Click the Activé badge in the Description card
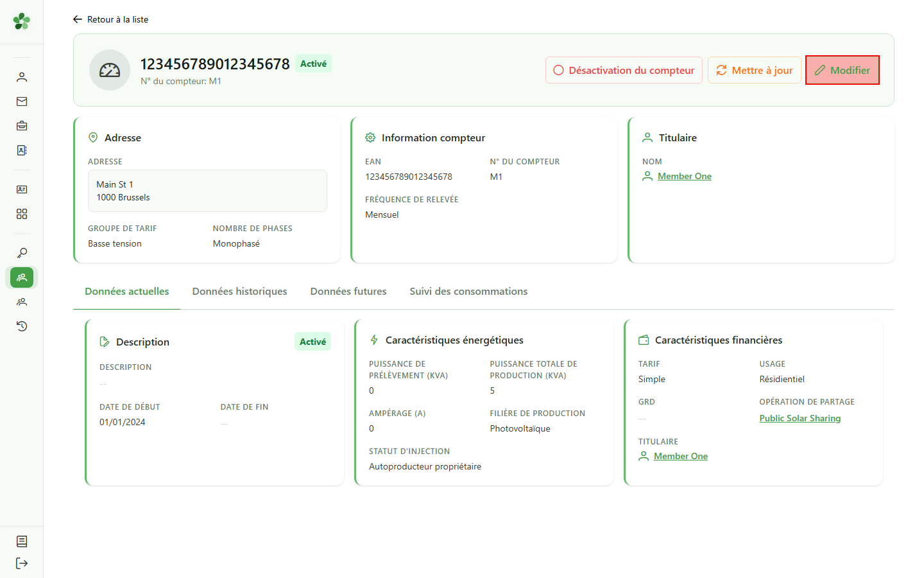 [x=312, y=342]
